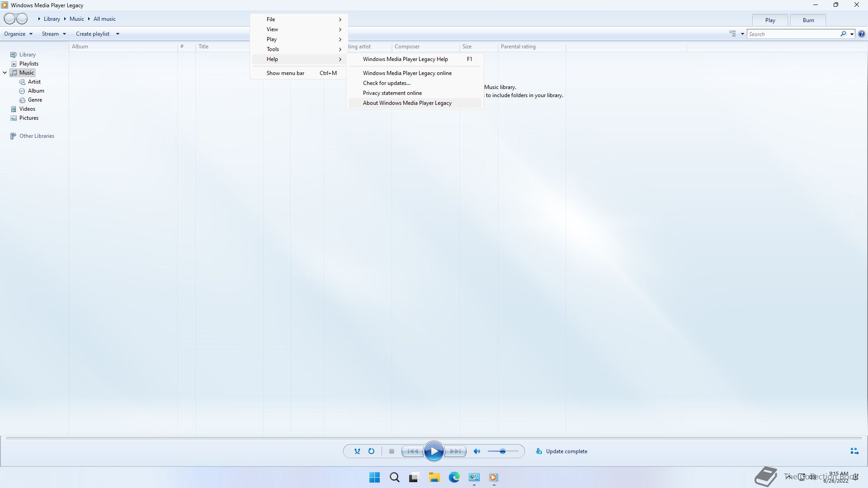
Task: Click the search magnifier icon
Action: tap(843, 34)
